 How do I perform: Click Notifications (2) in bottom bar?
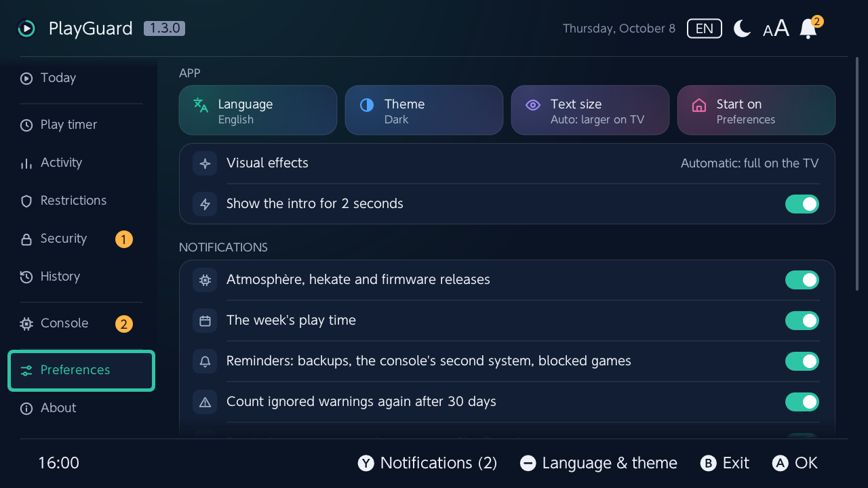(428, 463)
